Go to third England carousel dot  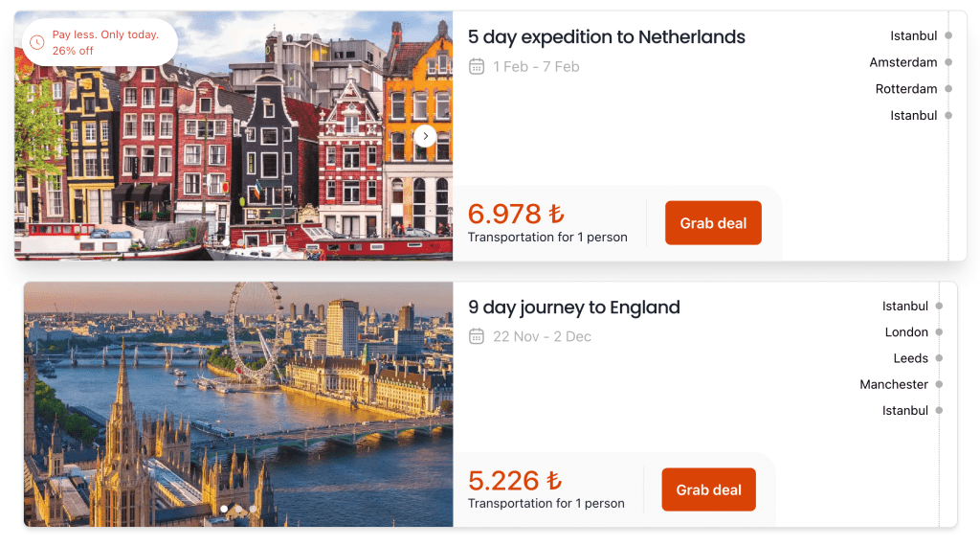(253, 509)
